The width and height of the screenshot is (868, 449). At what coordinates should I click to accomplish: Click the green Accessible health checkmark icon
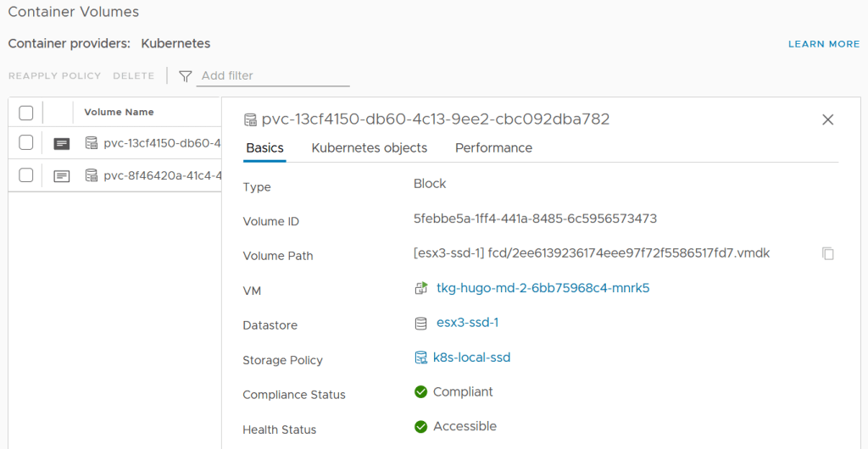click(x=420, y=427)
